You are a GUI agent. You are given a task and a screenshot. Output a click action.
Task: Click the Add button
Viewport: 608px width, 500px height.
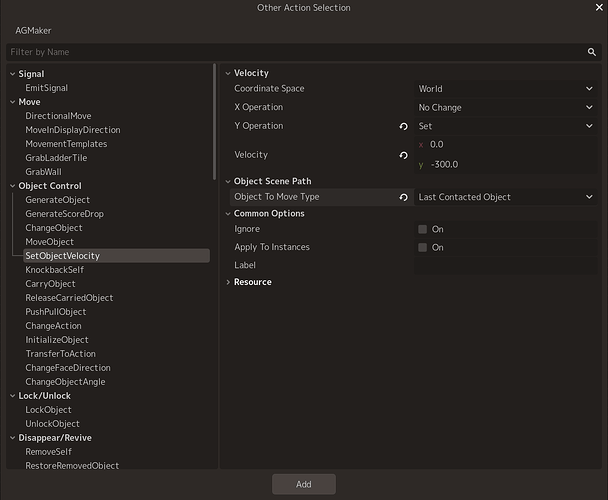pos(304,484)
